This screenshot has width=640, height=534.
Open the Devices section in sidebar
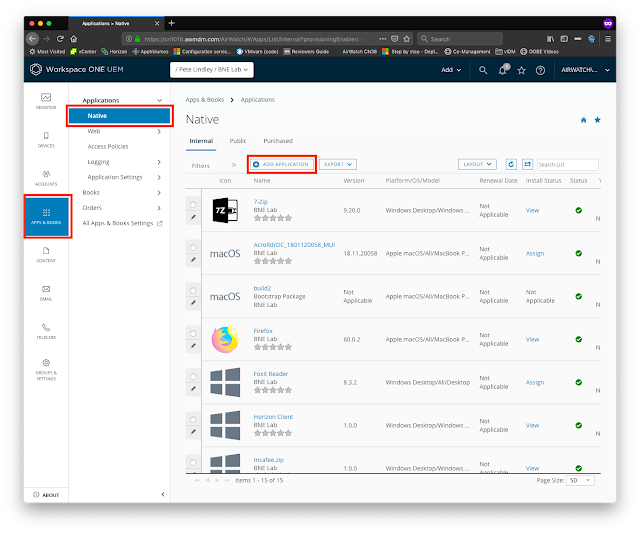tap(46, 140)
